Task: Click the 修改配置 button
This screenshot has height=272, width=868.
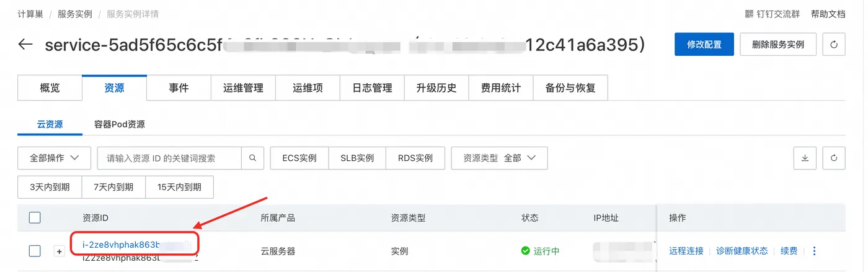Action: tap(704, 45)
